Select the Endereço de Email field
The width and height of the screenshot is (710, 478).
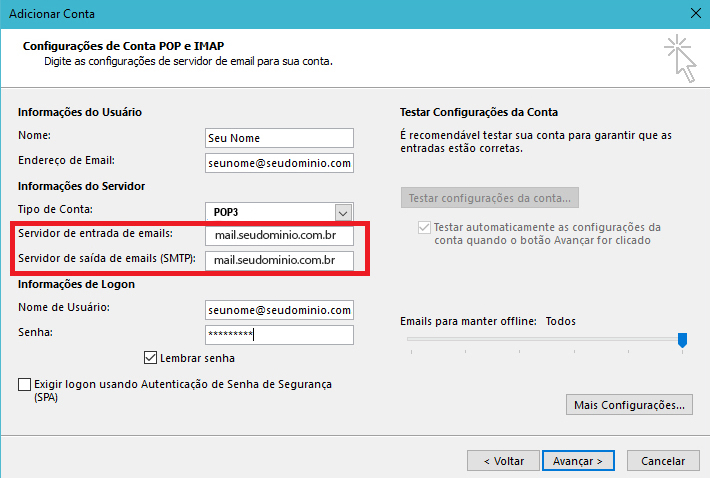coord(278,162)
